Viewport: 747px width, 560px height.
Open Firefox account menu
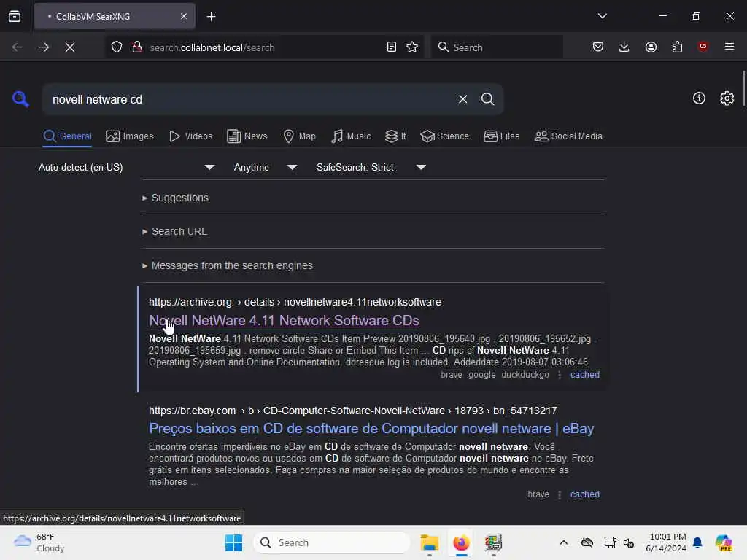point(651,47)
